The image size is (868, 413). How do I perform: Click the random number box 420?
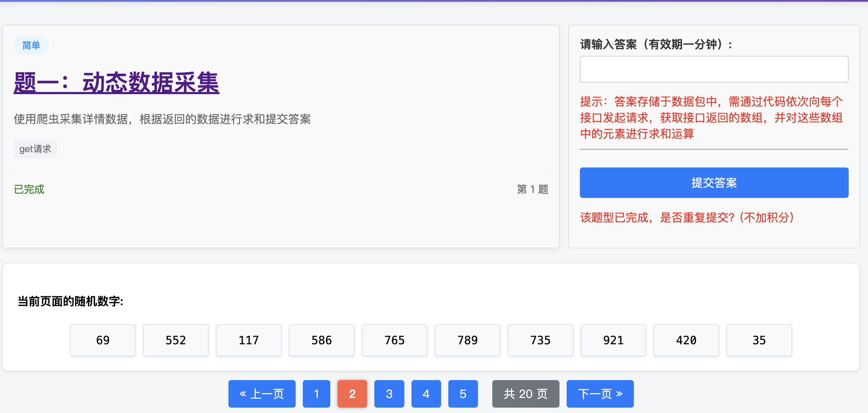(x=686, y=340)
